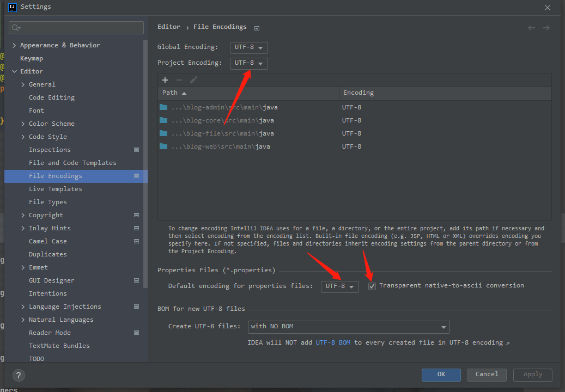This screenshot has height=392, width=565.
Task: Expand the Color Scheme node
Action: pos(23,124)
